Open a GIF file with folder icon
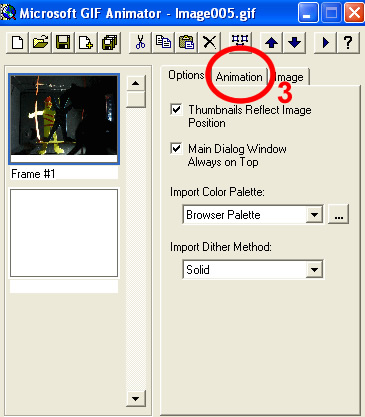This screenshot has width=365, height=417. pyautogui.click(x=40, y=43)
